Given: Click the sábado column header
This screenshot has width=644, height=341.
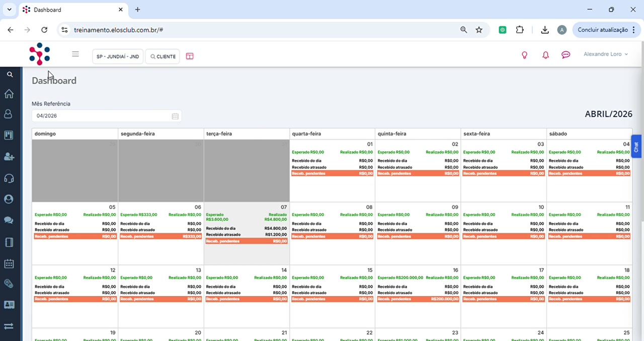Looking at the screenshot, I should [x=589, y=133].
